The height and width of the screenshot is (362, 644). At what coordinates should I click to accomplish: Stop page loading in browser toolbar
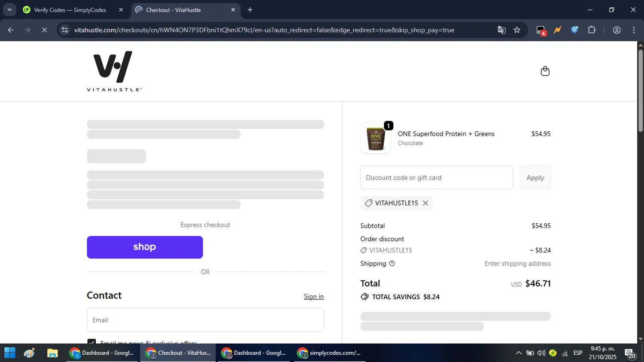click(x=44, y=30)
